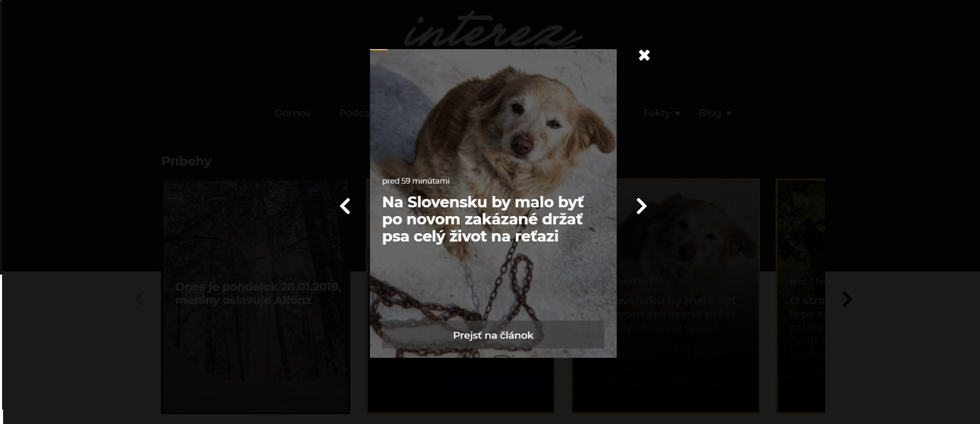Click the Príbehy section heading
The height and width of the screenshot is (424, 980).
(186, 161)
